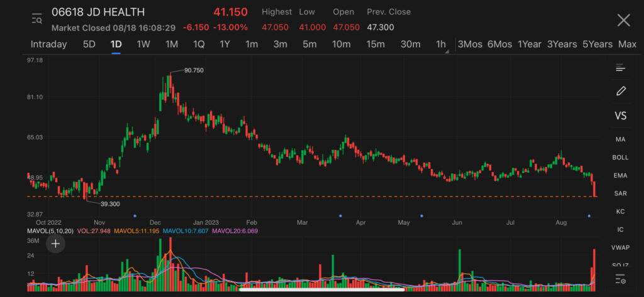Set range to 1Year
644x297 pixels.
point(530,45)
